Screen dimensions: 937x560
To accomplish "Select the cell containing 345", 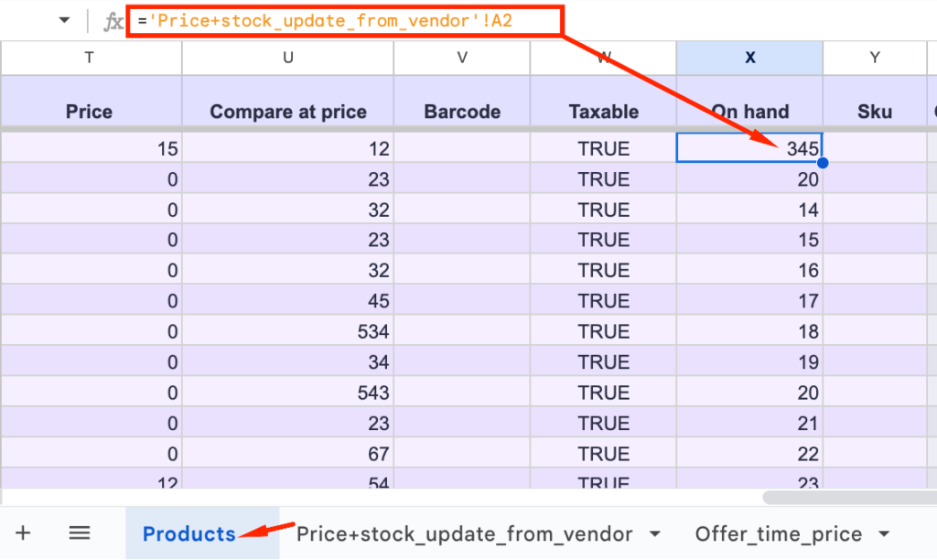I will coord(749,148).
